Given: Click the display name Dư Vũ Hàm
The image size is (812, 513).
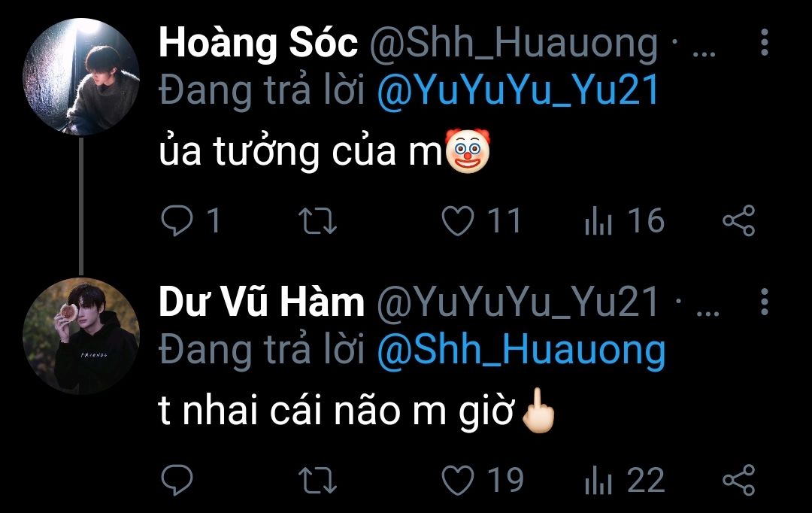Looking at the screenshot, I should 262,303.
